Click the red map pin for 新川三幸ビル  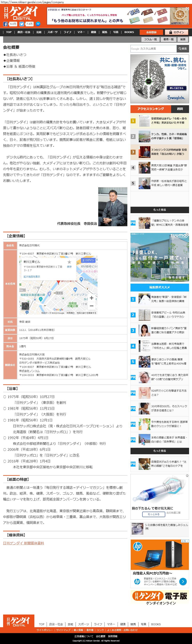59,282
